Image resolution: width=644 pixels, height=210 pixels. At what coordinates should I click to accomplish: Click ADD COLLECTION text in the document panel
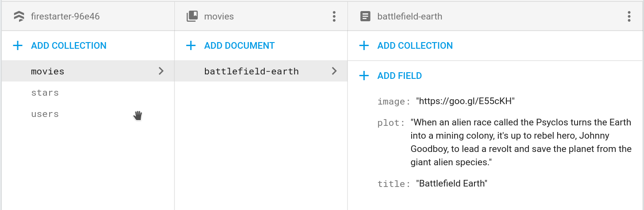click(415, 46)
